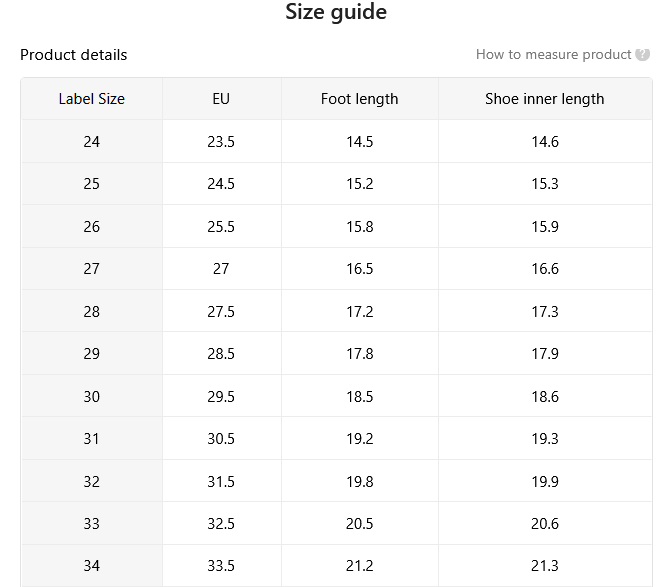Click the question mark help icon

[642, 55]
